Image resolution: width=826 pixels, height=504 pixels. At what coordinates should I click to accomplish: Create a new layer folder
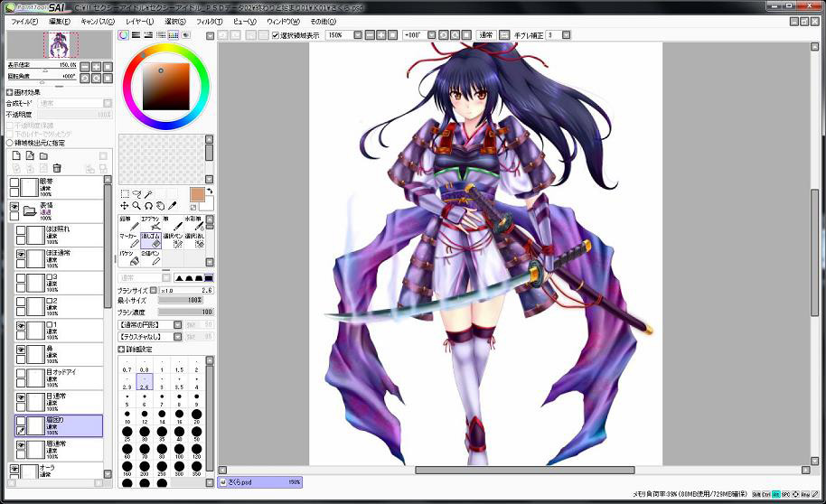pyautogui.click(x=43, y=155)
